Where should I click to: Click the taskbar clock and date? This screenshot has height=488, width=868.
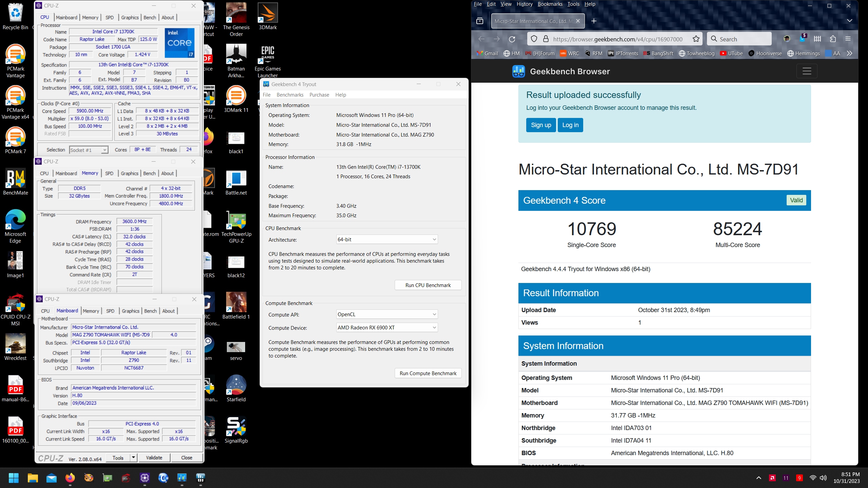tap(846, 478)
